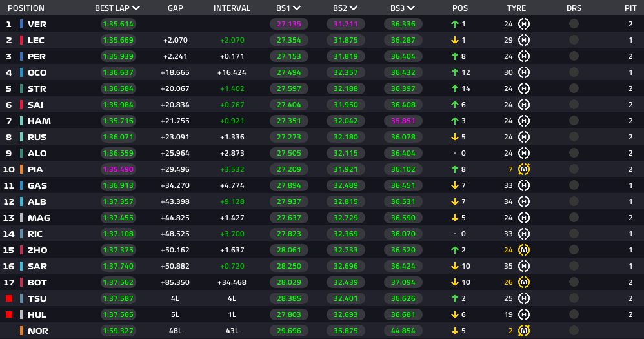Click the DRS indicator for HAM

click(x=574, y=121)
